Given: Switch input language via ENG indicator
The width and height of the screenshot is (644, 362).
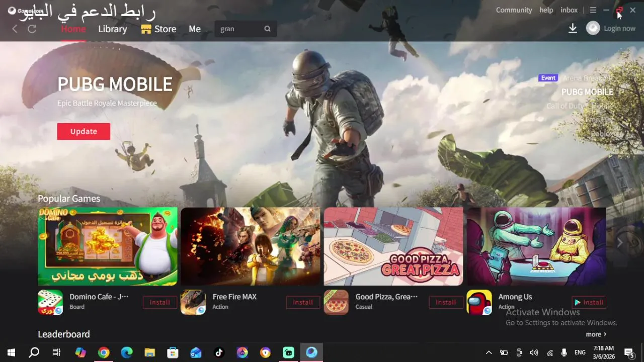Looking at the screenshot, I should click(x=580, y=352).
